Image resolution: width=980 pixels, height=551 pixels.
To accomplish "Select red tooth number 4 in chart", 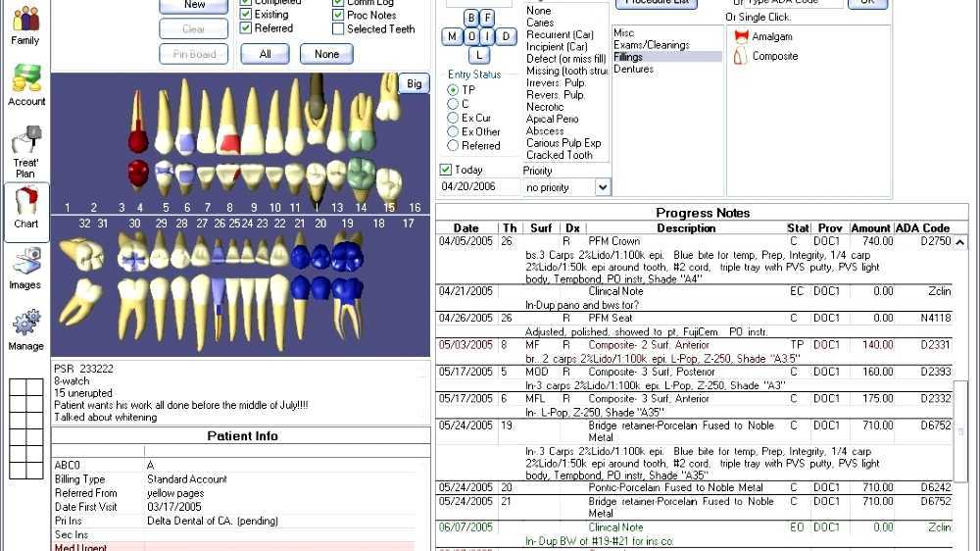I will [138, 122].
